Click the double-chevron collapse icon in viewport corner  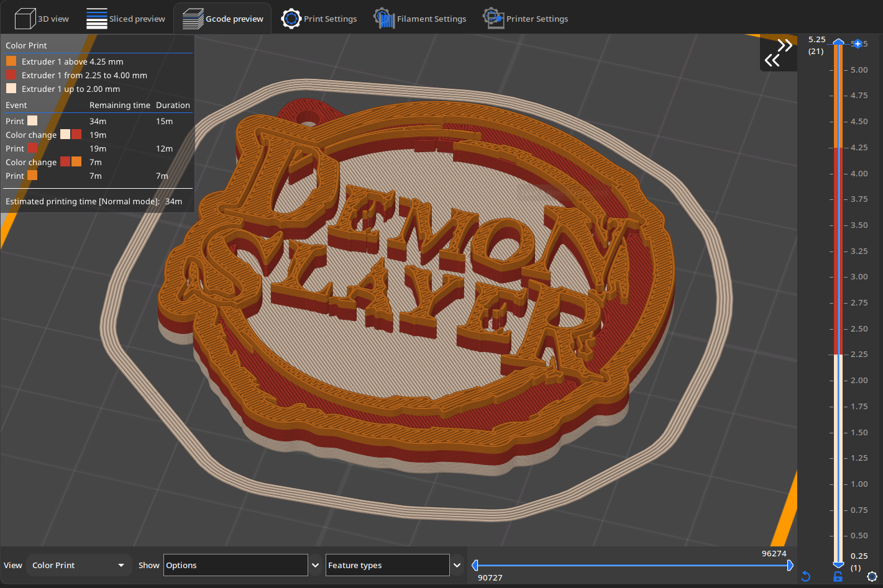[x=779, y=53]
